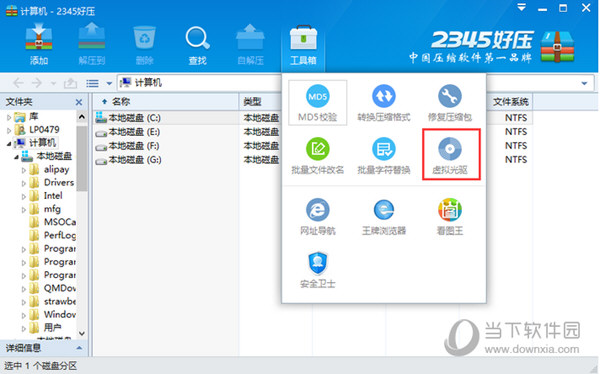Click the 删除 (Delete) trash icon
This screenshot has width=600, height=374.
pyautogui.click(x=144, y=44)
